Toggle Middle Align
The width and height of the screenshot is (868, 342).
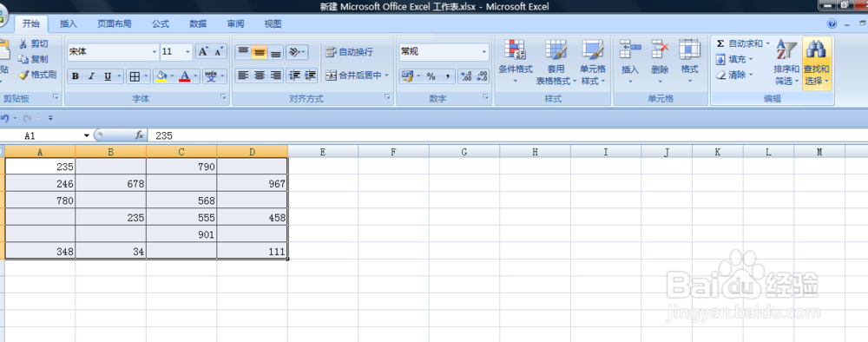(x=259, y=52)
